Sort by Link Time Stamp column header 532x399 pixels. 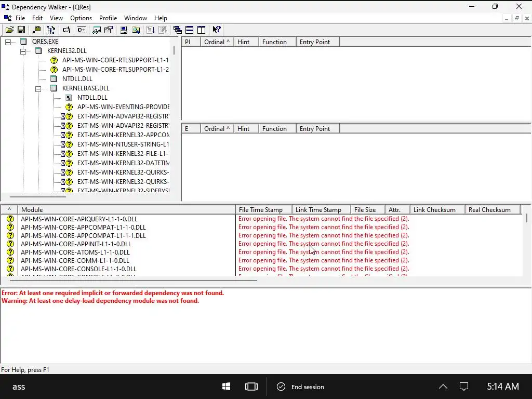tap(321, 210)
